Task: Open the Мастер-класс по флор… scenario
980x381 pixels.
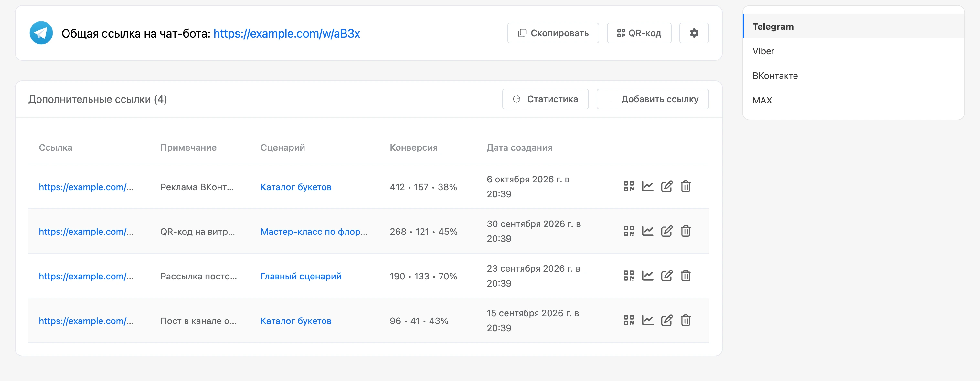Action: tap(314, 232)
